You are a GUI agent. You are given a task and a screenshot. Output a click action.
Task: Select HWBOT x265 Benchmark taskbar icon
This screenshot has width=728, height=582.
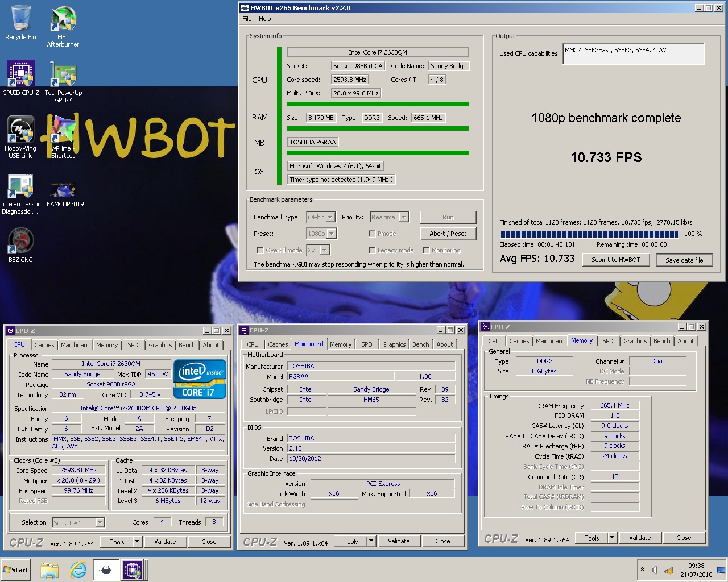coord(106,570)
